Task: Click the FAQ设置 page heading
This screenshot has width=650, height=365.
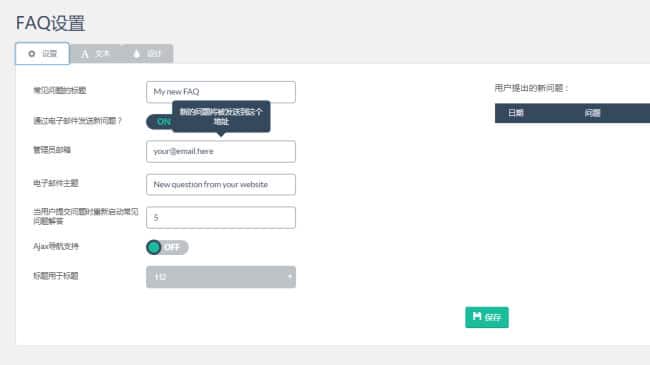Action: [51, 23]
